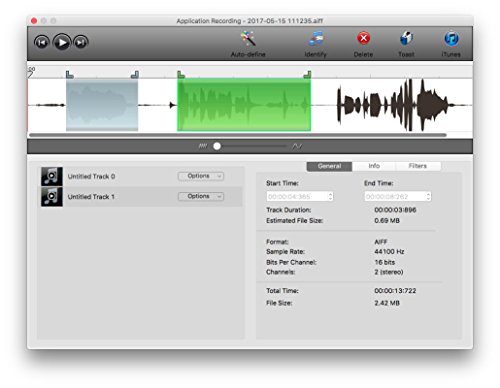The width and height of the screenshot is (500, 388).
Task: Select Untitled Track 0 album icon
Action: tap(52, 176)
